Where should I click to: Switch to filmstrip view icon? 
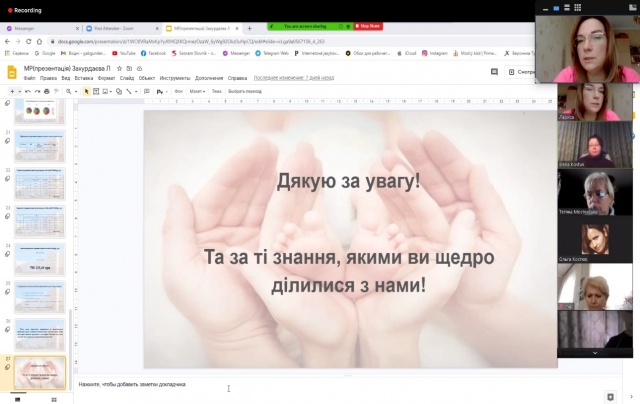[18, 400]
